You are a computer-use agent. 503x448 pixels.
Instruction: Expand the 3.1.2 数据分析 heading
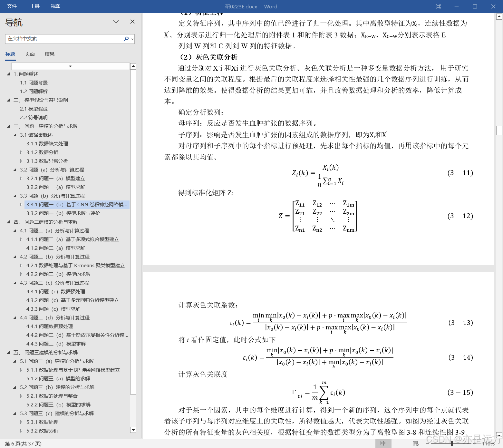21,152
